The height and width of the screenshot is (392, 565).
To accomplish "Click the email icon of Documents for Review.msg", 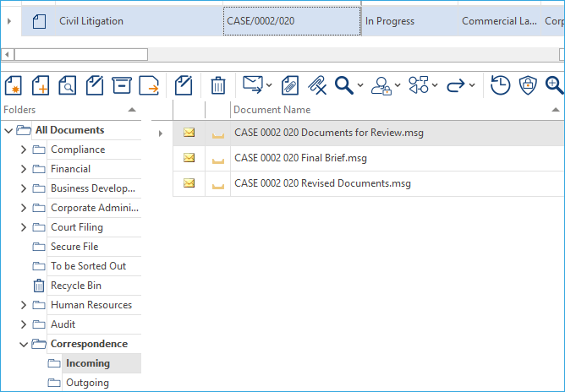I will [189, 133].
